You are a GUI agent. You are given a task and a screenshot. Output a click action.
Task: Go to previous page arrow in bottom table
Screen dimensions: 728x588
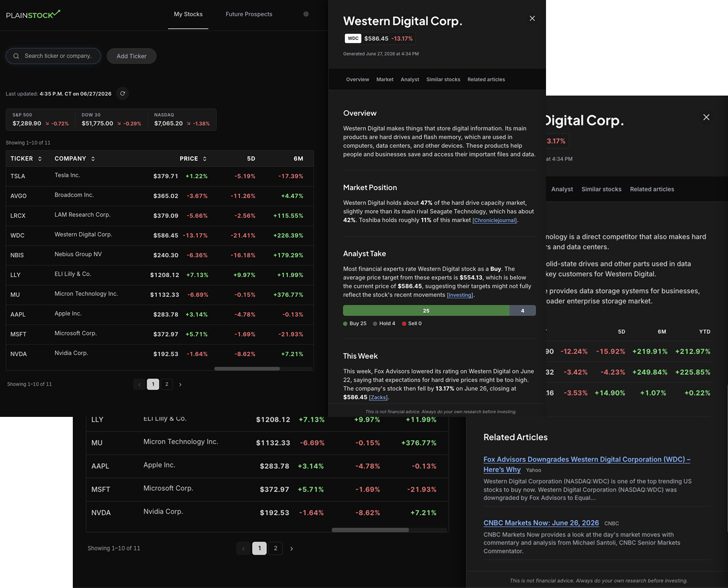[x=243, y=548]
